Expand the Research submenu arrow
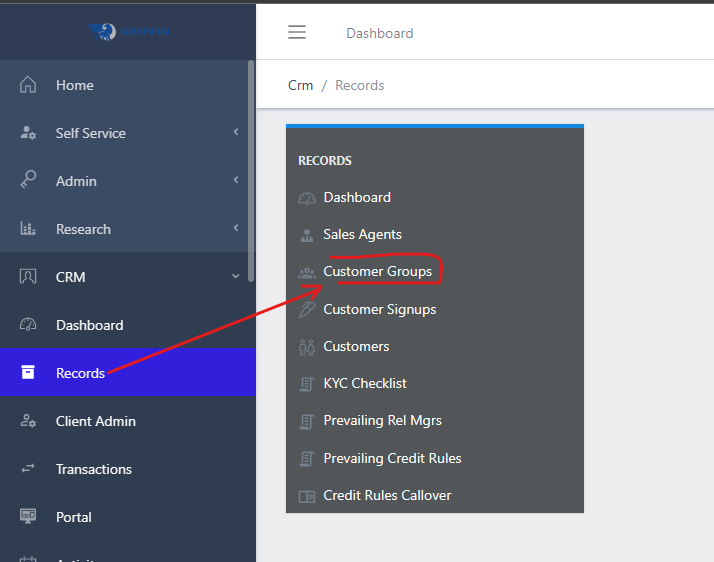The height and width of the screenshot is (562, 714). [x=236, y=229]
